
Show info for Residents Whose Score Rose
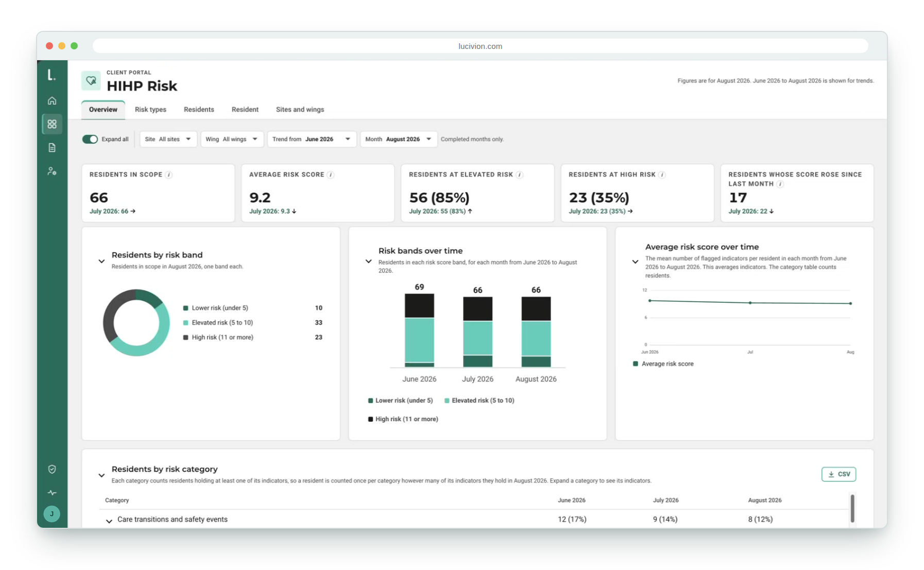click(x=780, y=184)
